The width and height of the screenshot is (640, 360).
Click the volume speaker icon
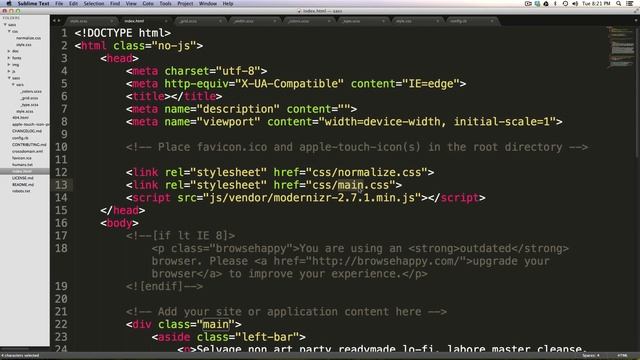click(575, 3)
